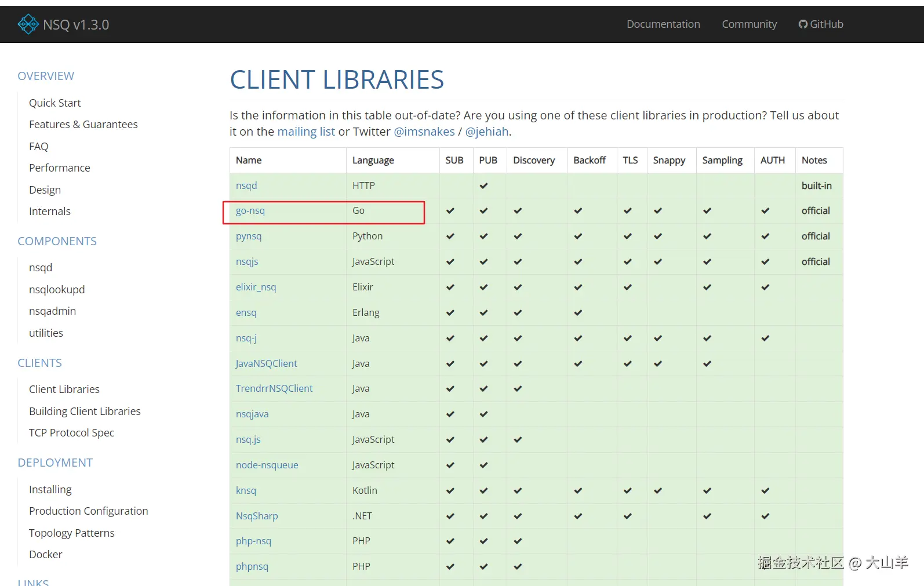The width and height of the screenshot is (924, 586).
Task: Open the Installing deployment page
Action: [50, 489]
